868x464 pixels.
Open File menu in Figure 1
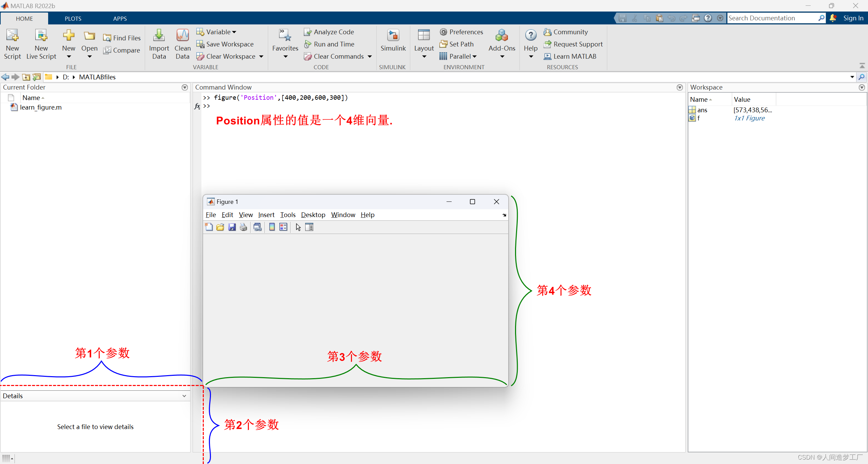pyautogui.click(x=211, y=215)
